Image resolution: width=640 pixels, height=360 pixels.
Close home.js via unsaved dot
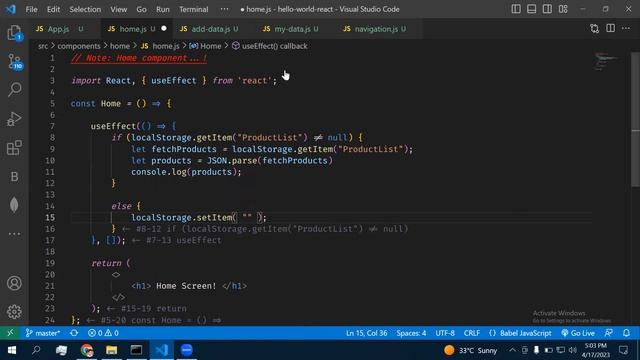click(164, 29)
